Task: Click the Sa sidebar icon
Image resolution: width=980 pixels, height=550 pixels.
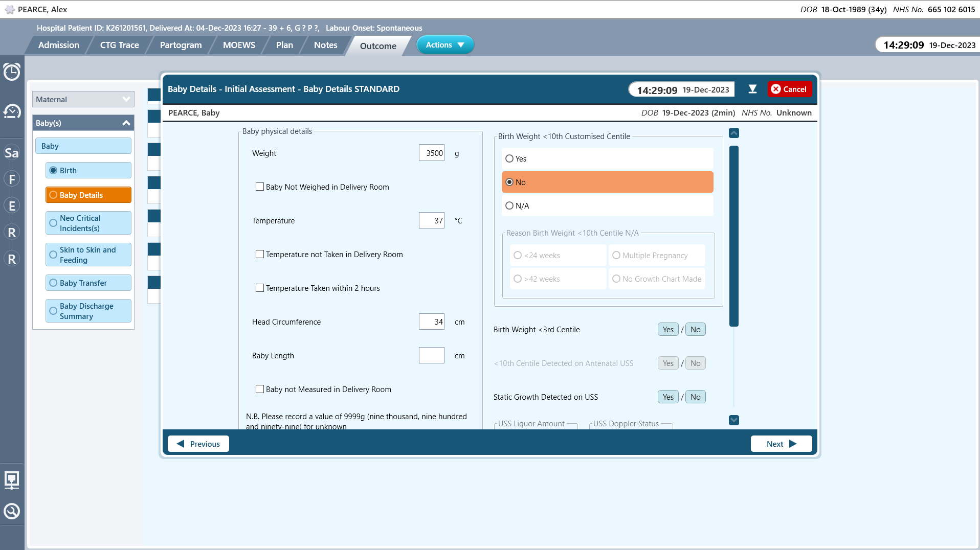Action: coord(12,153)
